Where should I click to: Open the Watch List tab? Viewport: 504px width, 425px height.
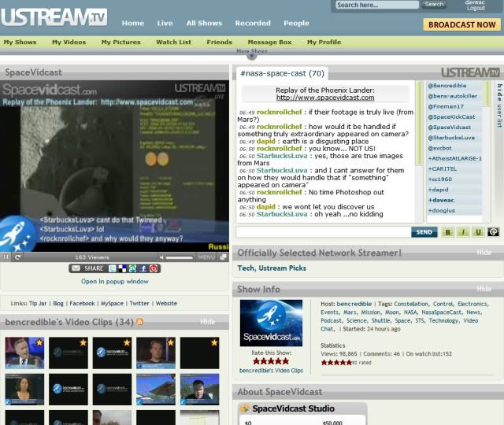pyautogui.click(x=173, y=42)
